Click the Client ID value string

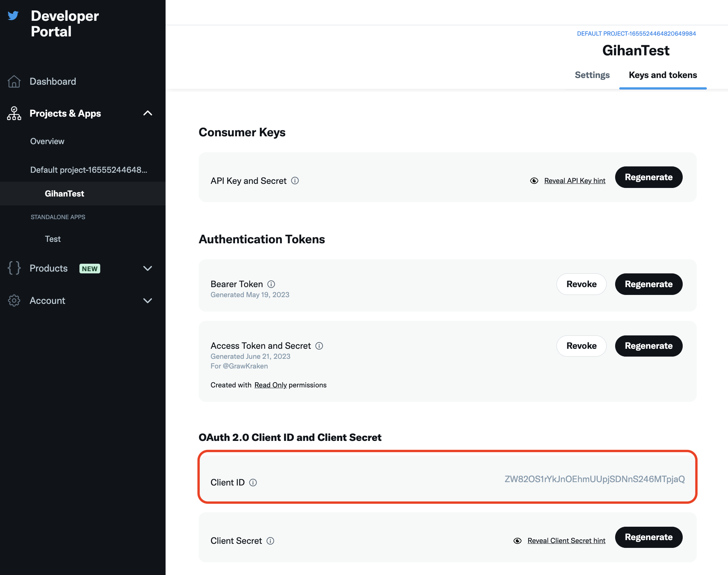point(595,479)
